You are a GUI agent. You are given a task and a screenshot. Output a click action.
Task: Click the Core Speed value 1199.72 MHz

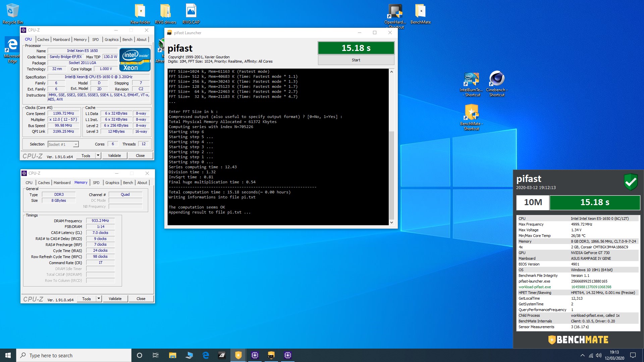[x=63, y=113]
